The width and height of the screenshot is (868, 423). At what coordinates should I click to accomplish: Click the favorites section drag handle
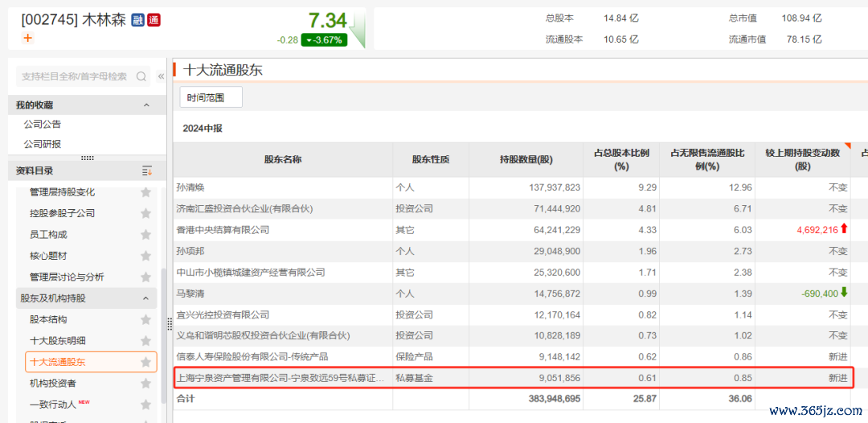tap(88, 158)
